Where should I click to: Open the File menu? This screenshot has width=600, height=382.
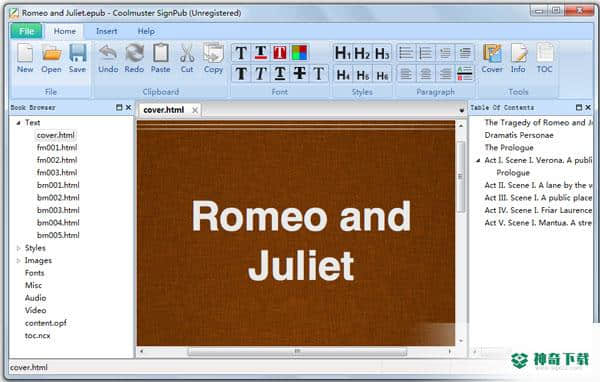[x=26, y=31]
